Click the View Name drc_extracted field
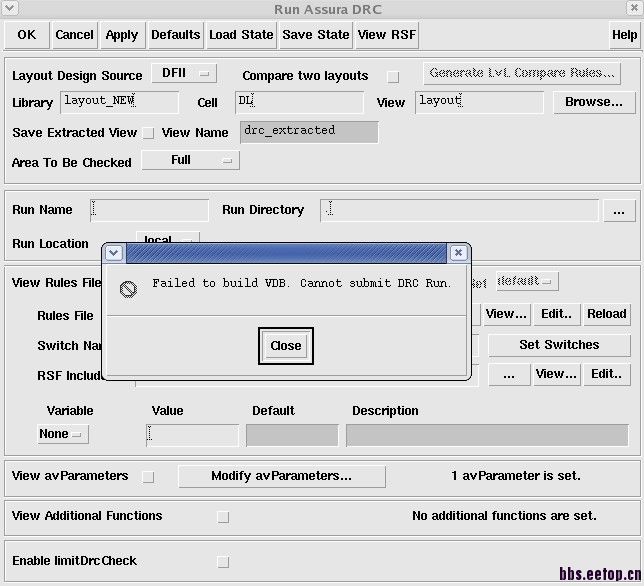 (309, 132)
